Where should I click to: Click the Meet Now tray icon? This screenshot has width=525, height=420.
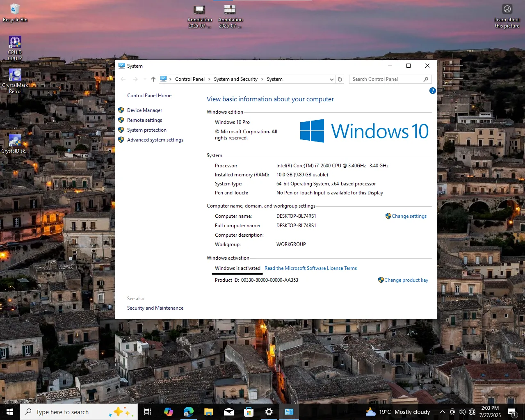[452, 412]
